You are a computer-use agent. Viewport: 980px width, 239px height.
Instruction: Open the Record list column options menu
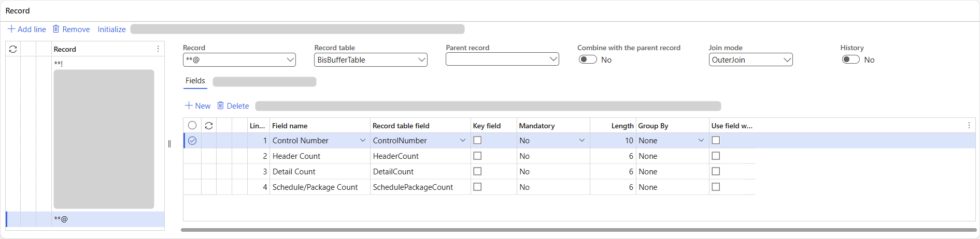click(x=158, y=49)
